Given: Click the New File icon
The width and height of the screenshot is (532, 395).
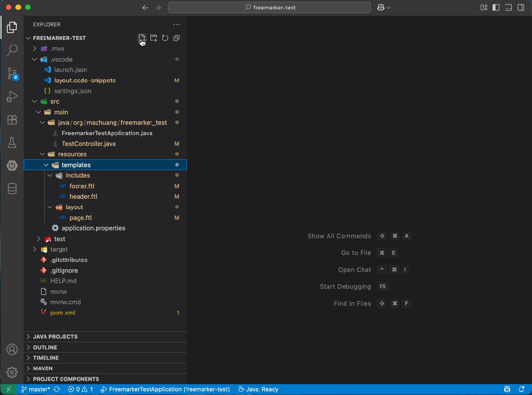Looking at the screenshot, I should click(x=142, y=38).
